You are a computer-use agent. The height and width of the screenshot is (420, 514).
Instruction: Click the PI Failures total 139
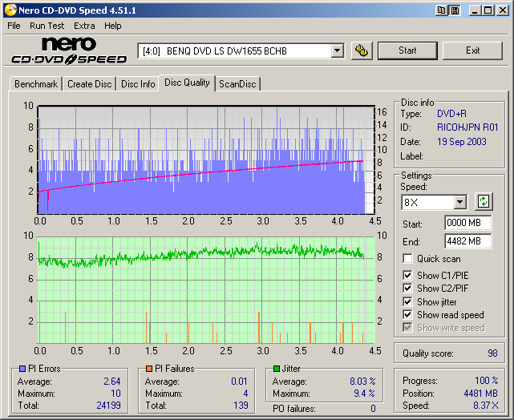(x=241, y=406)
